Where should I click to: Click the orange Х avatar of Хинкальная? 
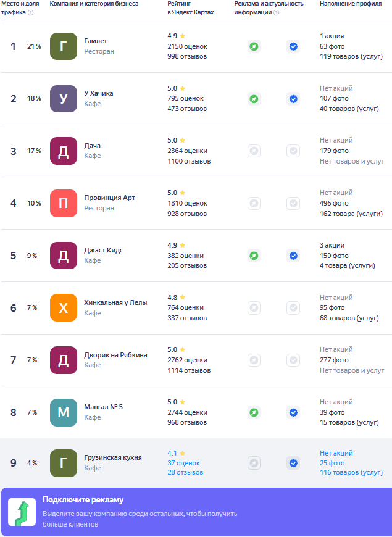point(64,307)
